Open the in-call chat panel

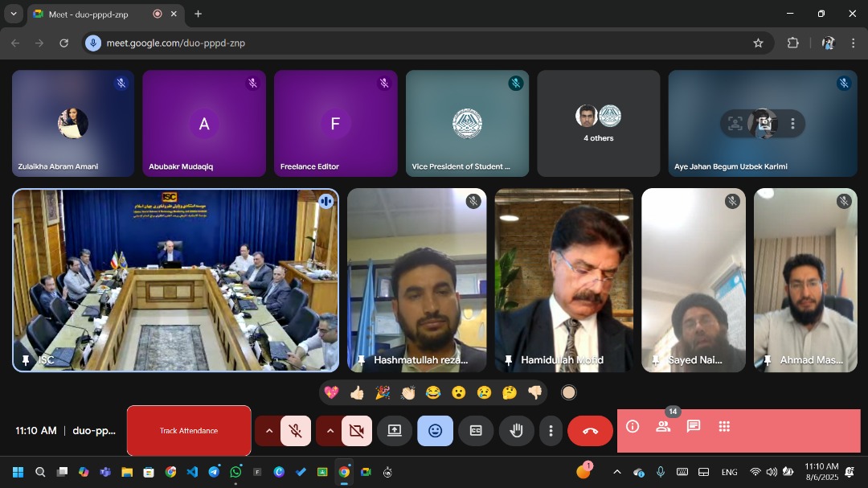click(694, 427)
